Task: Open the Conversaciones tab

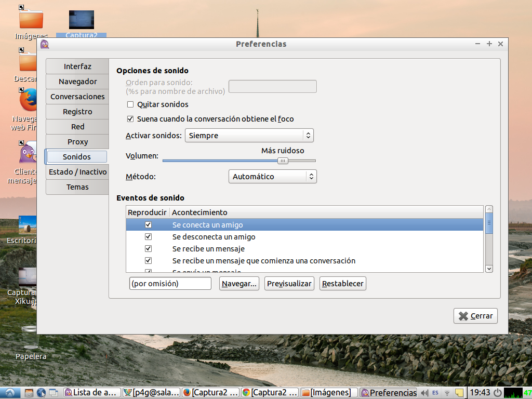Action: click(x=77, y=97)
